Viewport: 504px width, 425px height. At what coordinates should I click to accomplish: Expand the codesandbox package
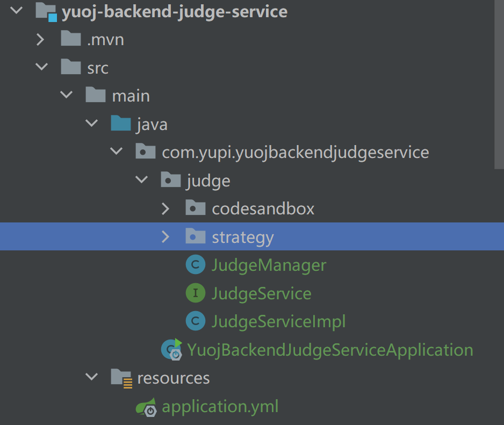coord(165,208)
